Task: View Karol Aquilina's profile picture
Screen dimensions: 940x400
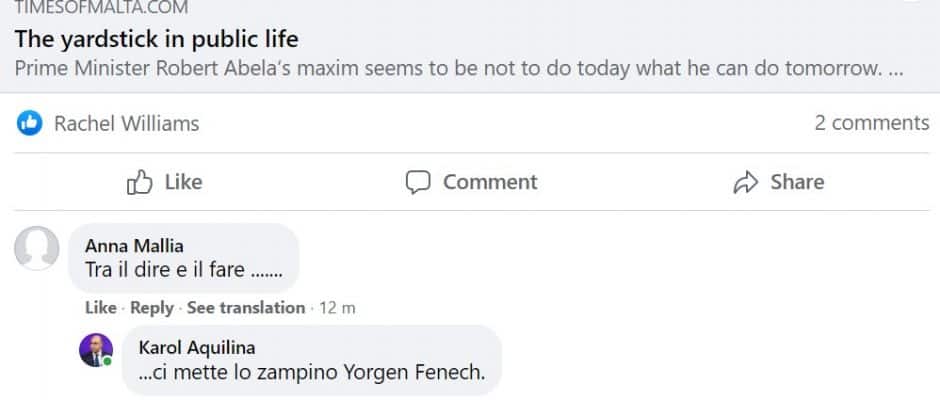Action: 97,350
